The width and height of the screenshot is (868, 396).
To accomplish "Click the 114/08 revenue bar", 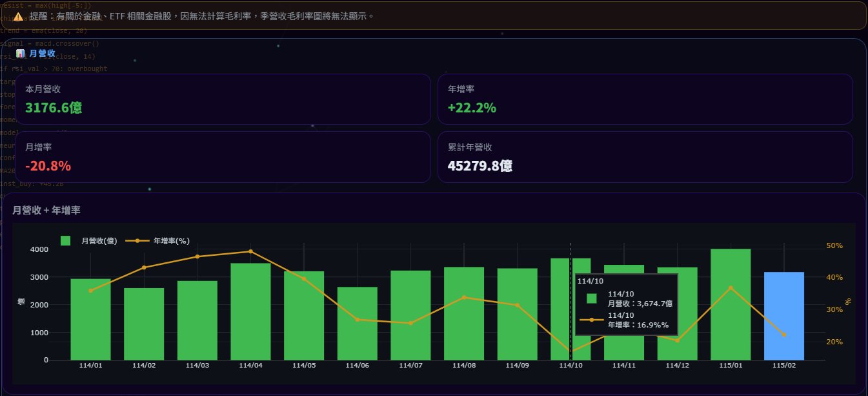I will (x=464, y=313).
